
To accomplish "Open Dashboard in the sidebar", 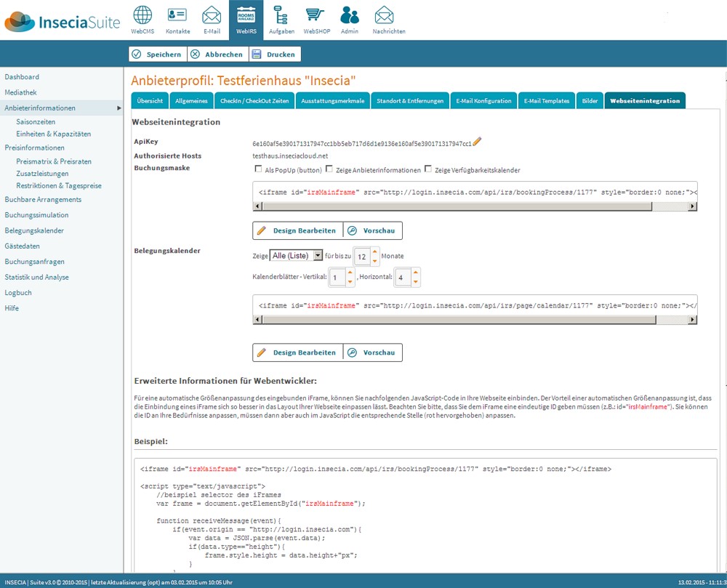I will [x=22, y=77].
